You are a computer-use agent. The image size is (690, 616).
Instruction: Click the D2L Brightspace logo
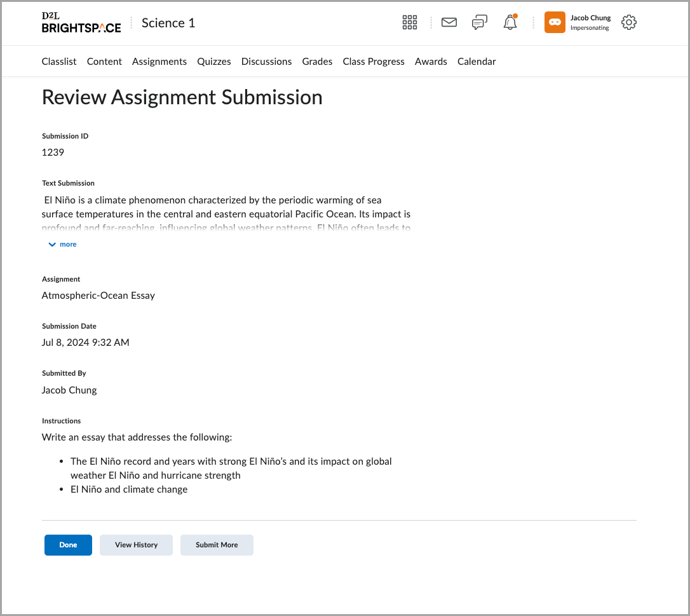(x=81, y=23)
